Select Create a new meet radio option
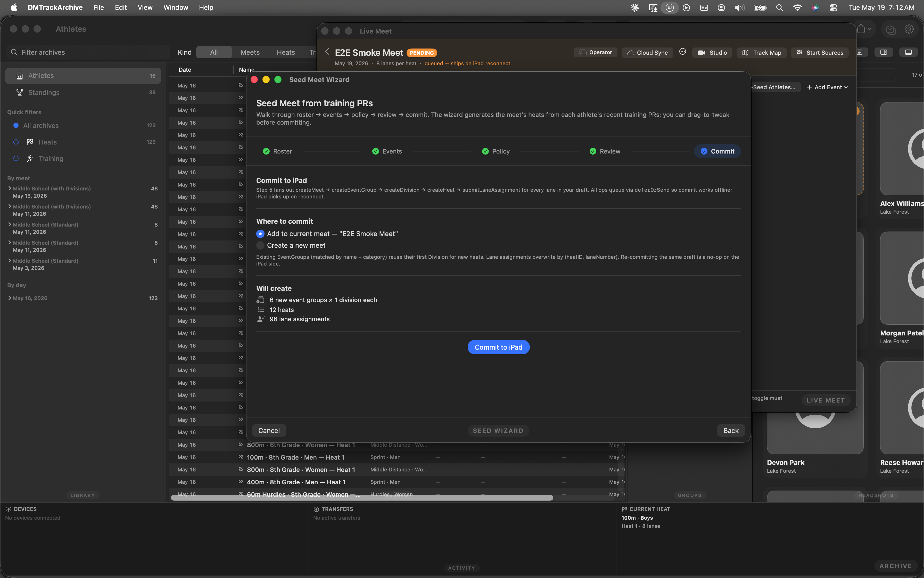The width and height of the screenshot is (924, 578). pos(260,245)
